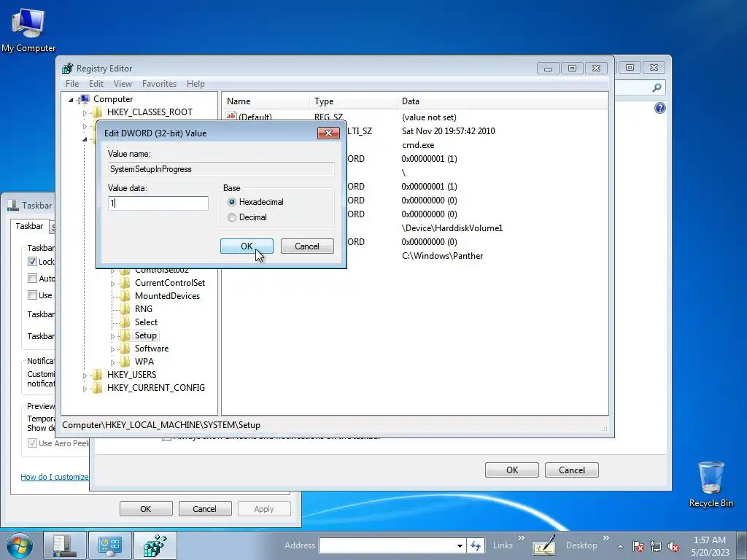The width and height of the screenshot is (747, 560).
Task: Open the File menu in Registry Editor
Action: click(x=72, y=84)
